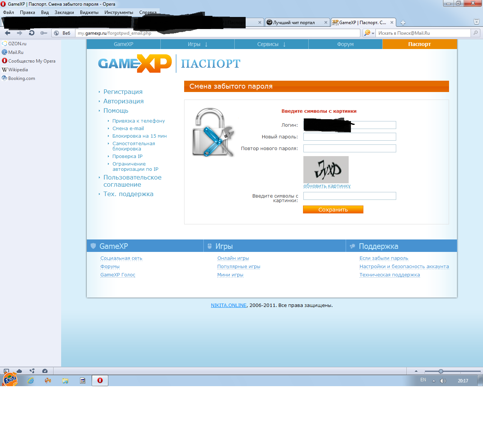Switch to the Лучший чит портал tab
Viewport: 483px width, 448px height.
(294, 23)
